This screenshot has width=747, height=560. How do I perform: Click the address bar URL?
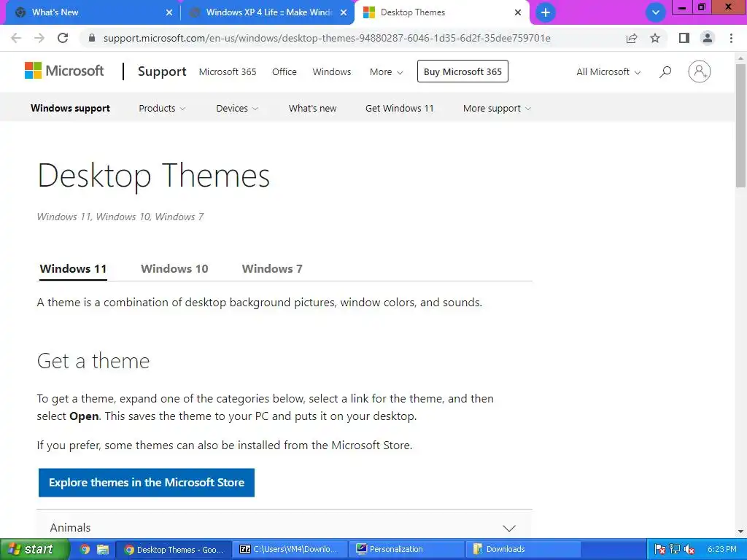[327, 38]
